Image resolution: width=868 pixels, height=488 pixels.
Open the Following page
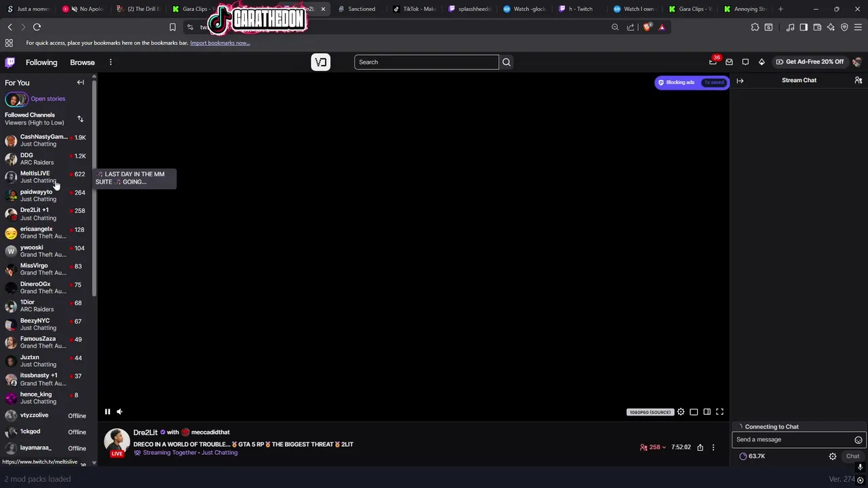[x=41, y=62]
